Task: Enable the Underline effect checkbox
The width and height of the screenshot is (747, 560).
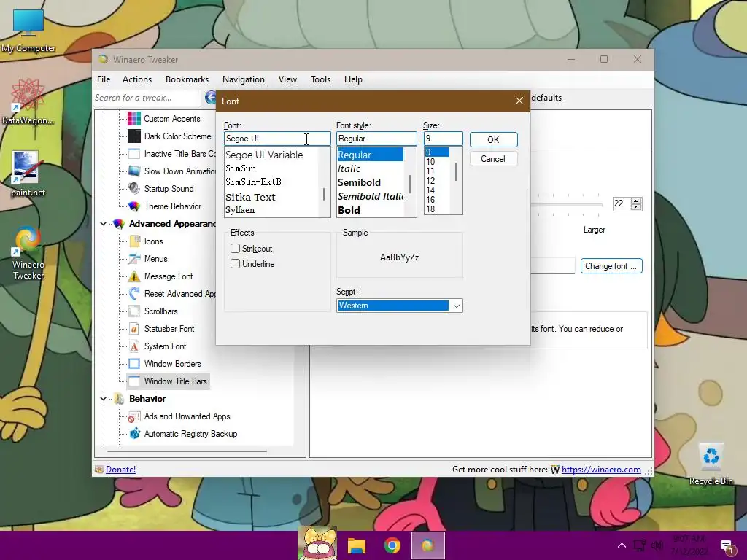Action: 235,263
